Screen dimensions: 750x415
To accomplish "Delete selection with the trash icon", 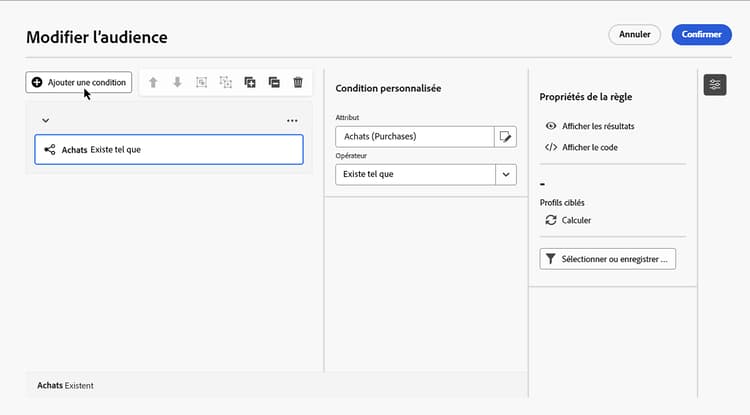I will coord(298,82).
